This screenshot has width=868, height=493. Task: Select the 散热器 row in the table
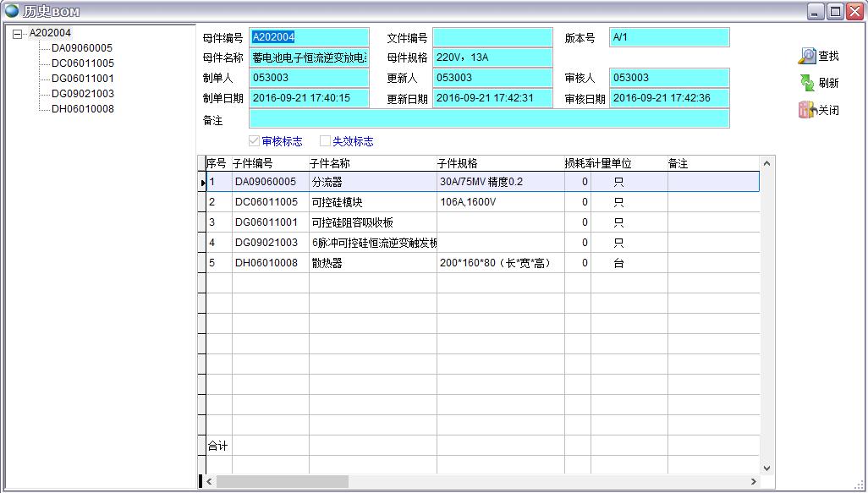click(x=372, y=263)
